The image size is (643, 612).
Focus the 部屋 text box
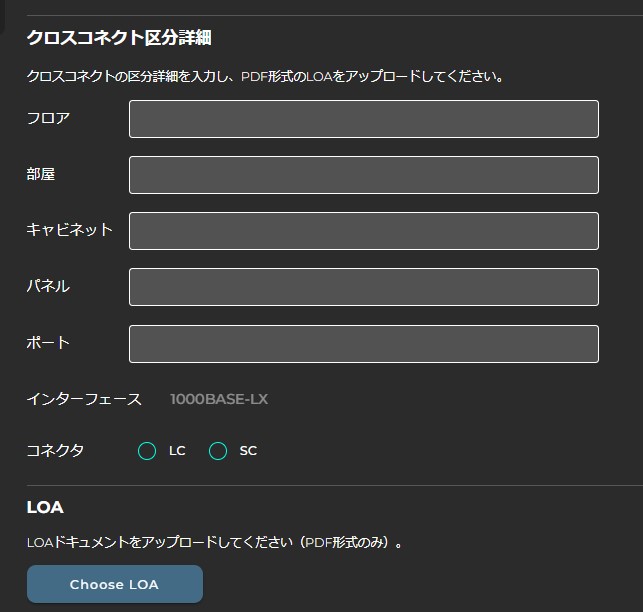click(363, 175)
